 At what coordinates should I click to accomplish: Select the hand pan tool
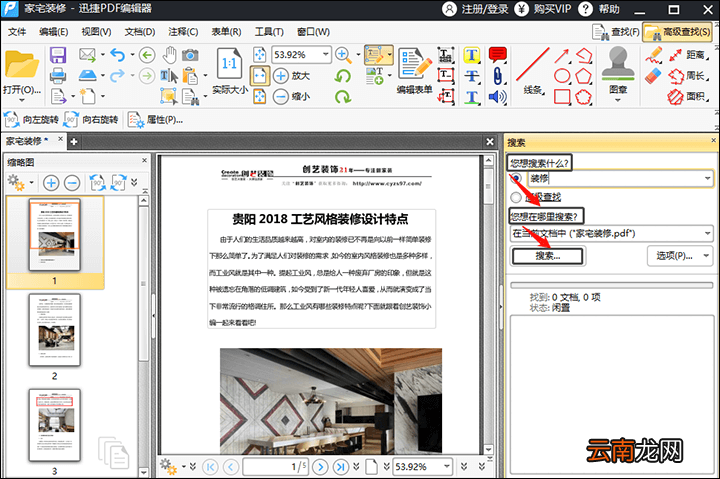[169, 55]
